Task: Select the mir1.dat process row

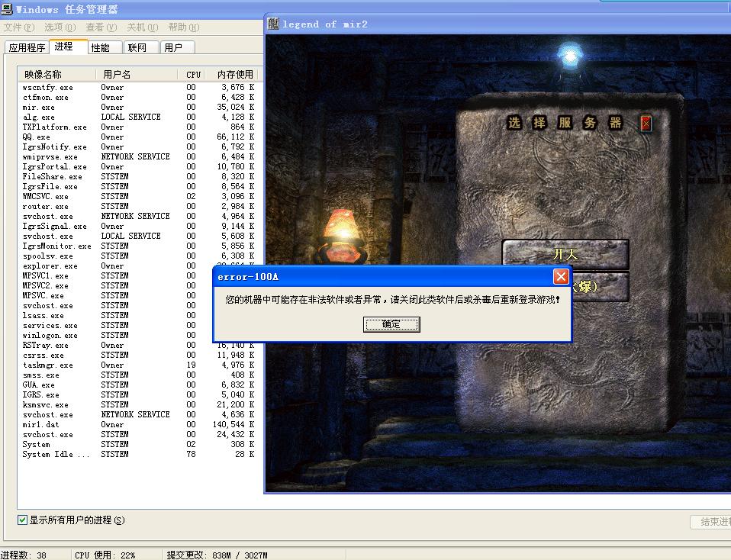Action: (138, 424)
